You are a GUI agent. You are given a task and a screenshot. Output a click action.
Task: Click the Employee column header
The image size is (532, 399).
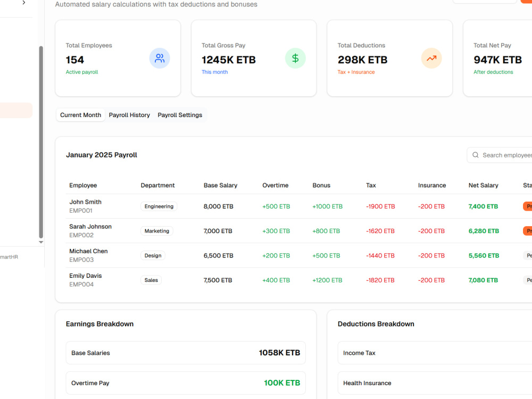point(83,185)
